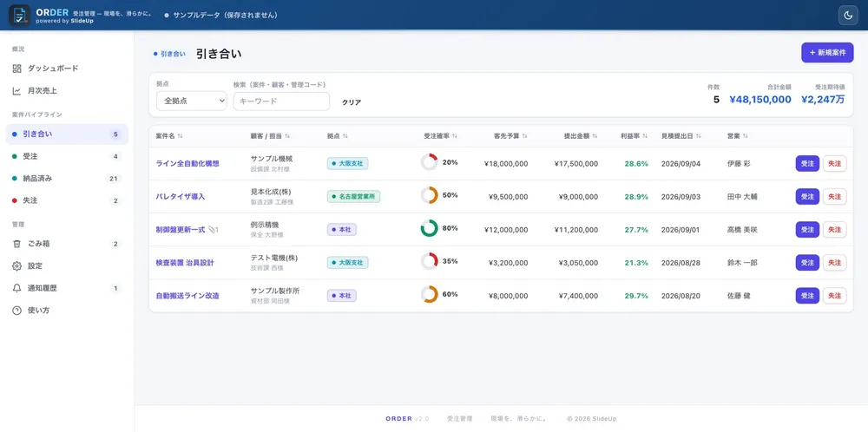
Task: Select 納品済み in the sidebar
Action: (67, 179)
